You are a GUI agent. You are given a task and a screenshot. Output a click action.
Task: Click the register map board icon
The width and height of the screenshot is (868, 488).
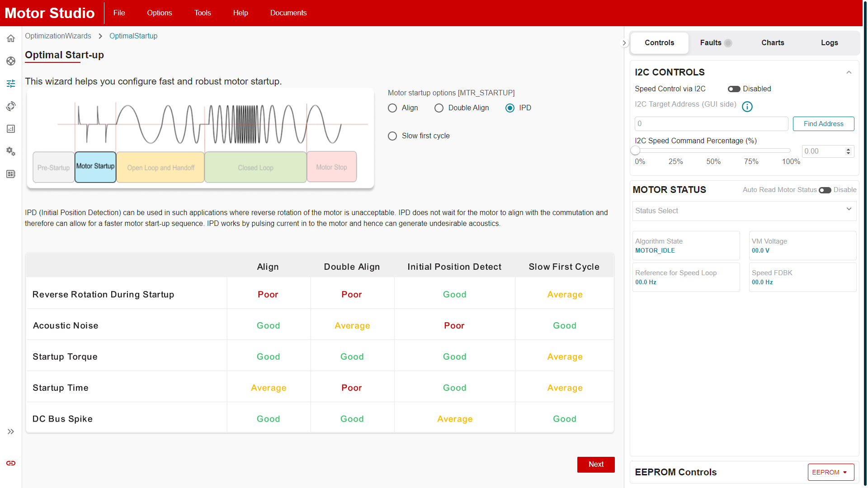point(11,174)
